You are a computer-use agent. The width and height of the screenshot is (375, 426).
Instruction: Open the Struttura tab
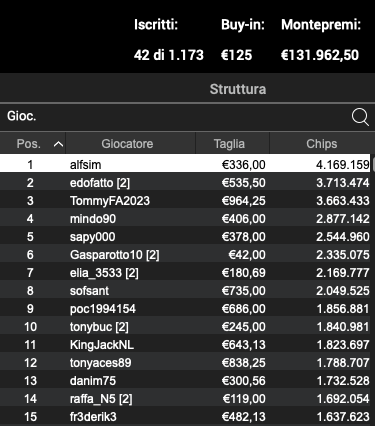tap(238, 89)
